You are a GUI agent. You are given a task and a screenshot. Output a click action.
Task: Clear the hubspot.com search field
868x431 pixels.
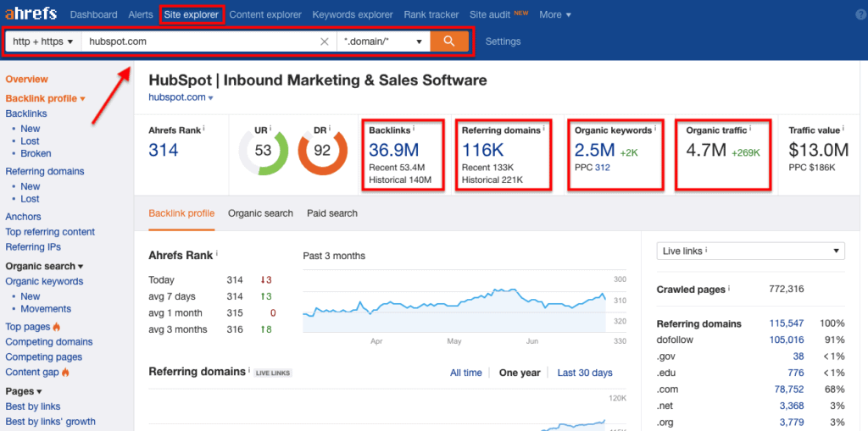pos(325,41)
